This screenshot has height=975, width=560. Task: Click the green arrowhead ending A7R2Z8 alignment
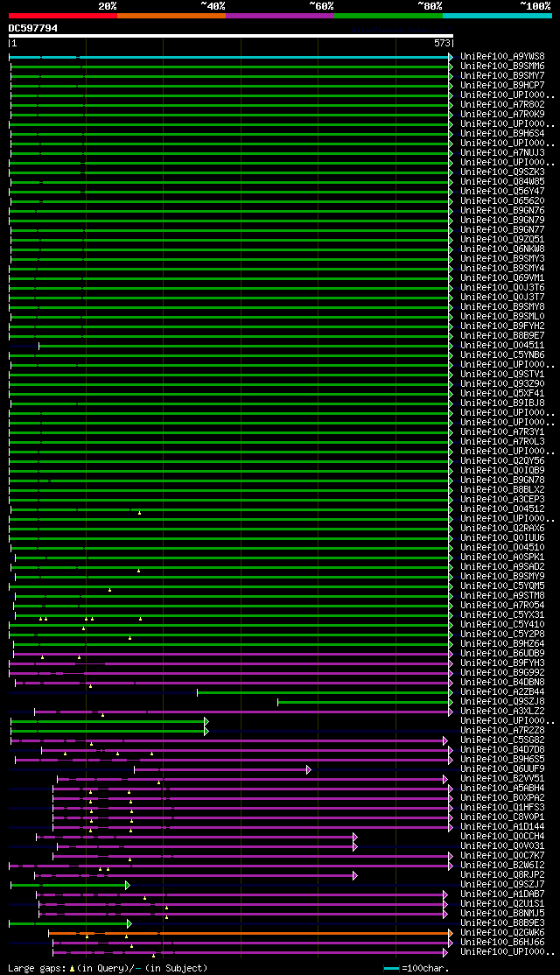coord(206,732)
